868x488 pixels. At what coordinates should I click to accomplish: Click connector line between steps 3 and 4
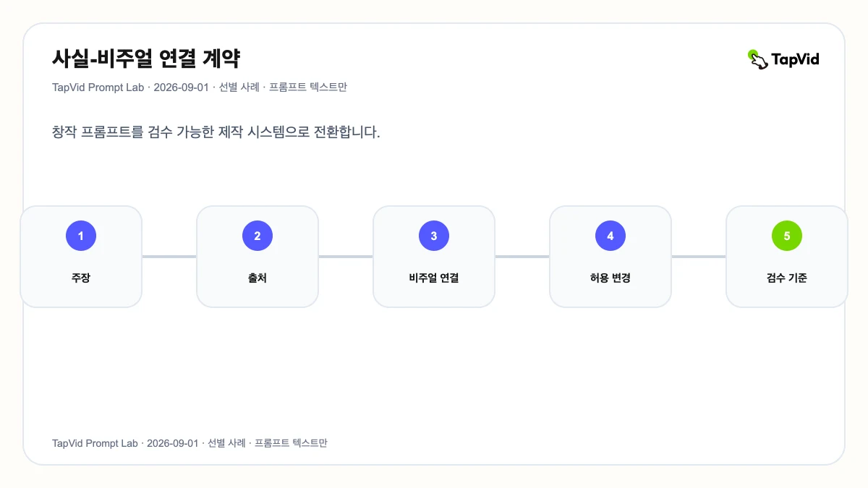pyautogui.click(x=522, y=256)
